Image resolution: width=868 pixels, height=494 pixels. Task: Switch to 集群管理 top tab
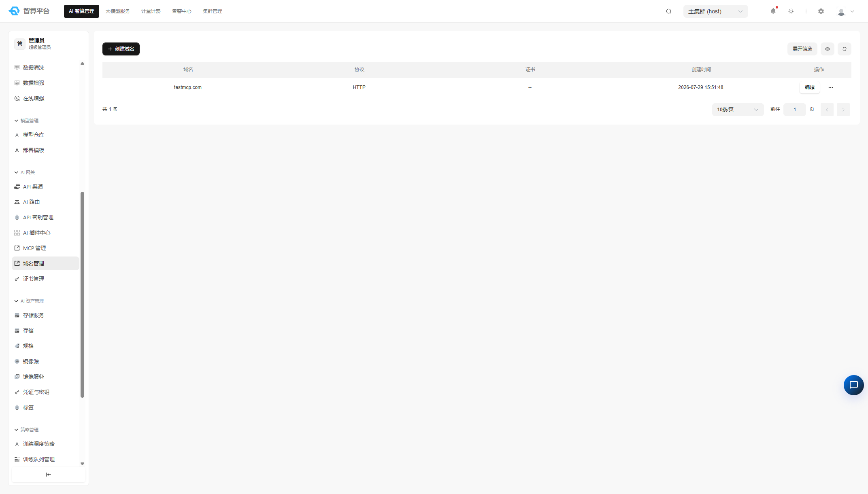[213, 11]
